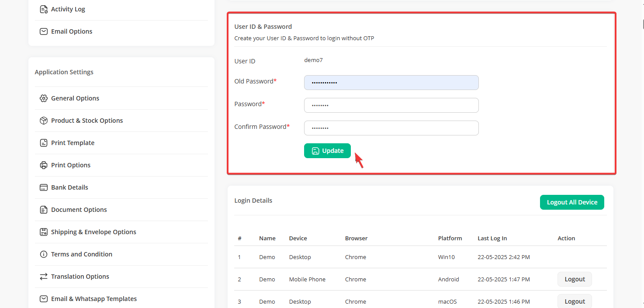Screen dimensions: 644x308
Task: Click the Product & Stock box icon
Action: (43, 121)
